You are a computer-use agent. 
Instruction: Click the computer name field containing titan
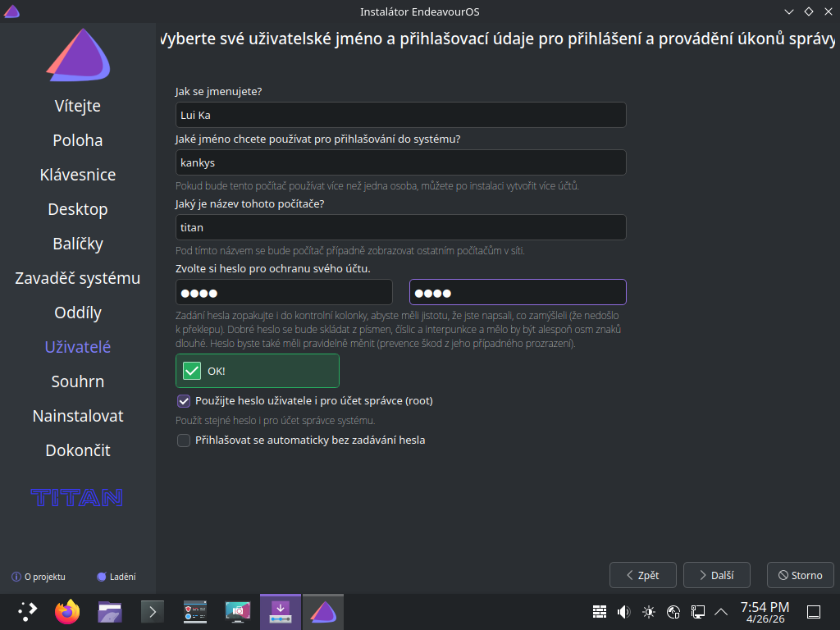tap(400, 227)
